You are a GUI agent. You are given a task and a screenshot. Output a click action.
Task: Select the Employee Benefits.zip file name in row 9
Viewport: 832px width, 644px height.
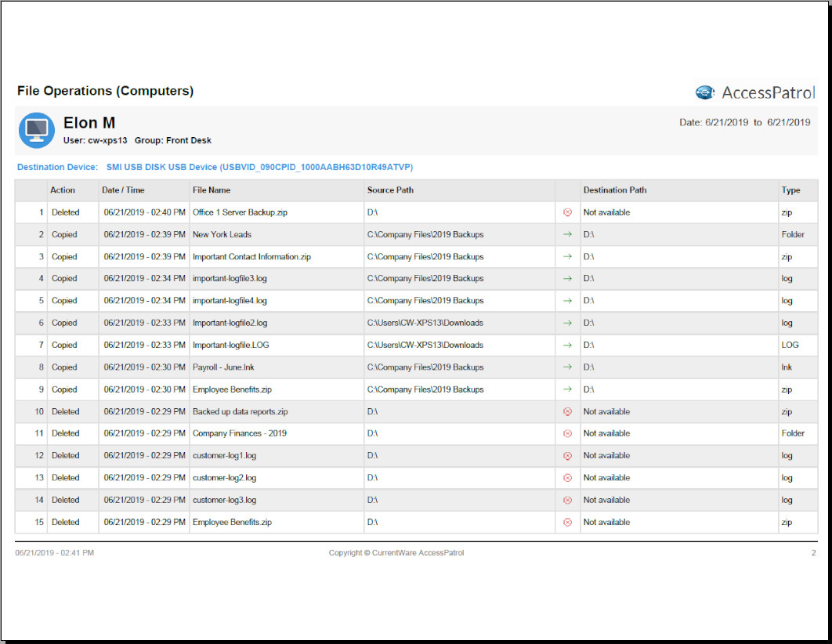[232, 389]
